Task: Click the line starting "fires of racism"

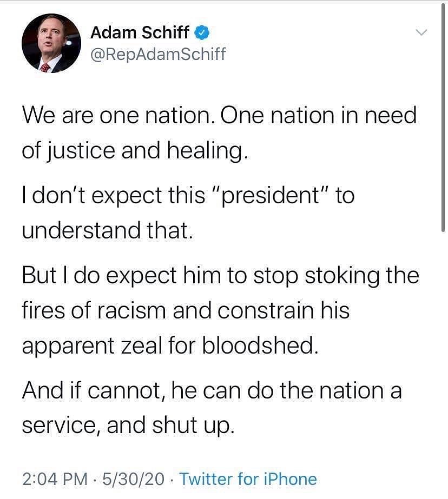Action: [x=186, y=311]
